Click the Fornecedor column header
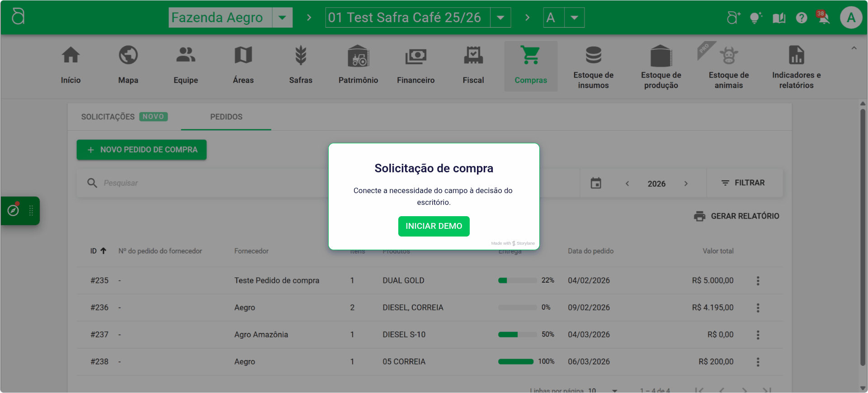This screenshot has height=393, width=868. point(251,251)
